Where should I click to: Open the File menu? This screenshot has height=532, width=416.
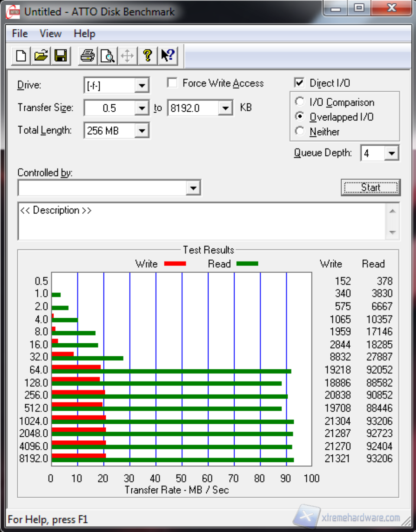point(19,34)
